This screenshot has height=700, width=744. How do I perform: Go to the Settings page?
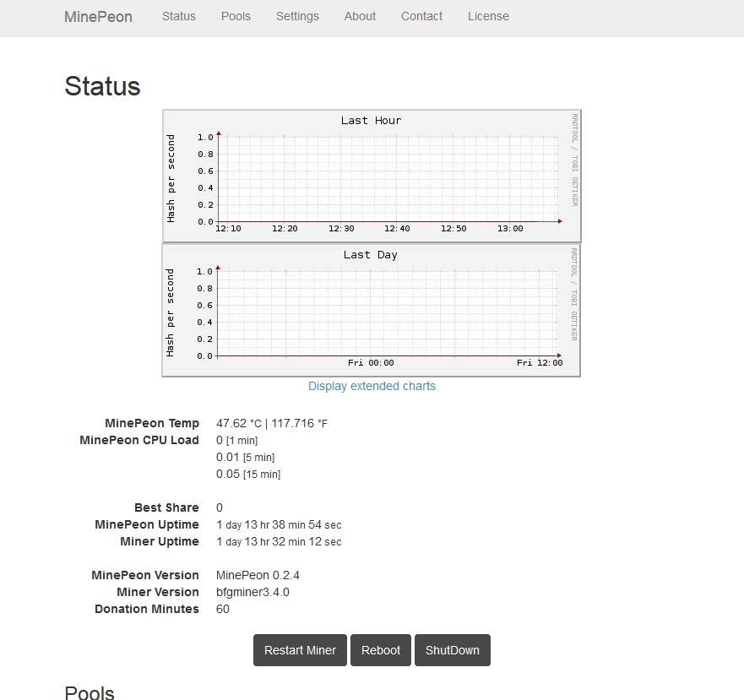tap(297, 16)
